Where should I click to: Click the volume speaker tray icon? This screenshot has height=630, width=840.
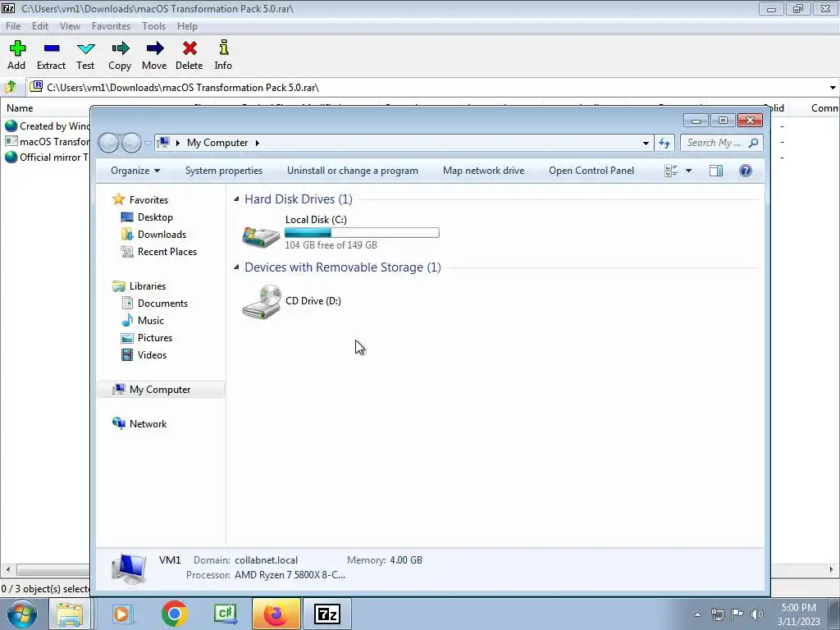757,614
